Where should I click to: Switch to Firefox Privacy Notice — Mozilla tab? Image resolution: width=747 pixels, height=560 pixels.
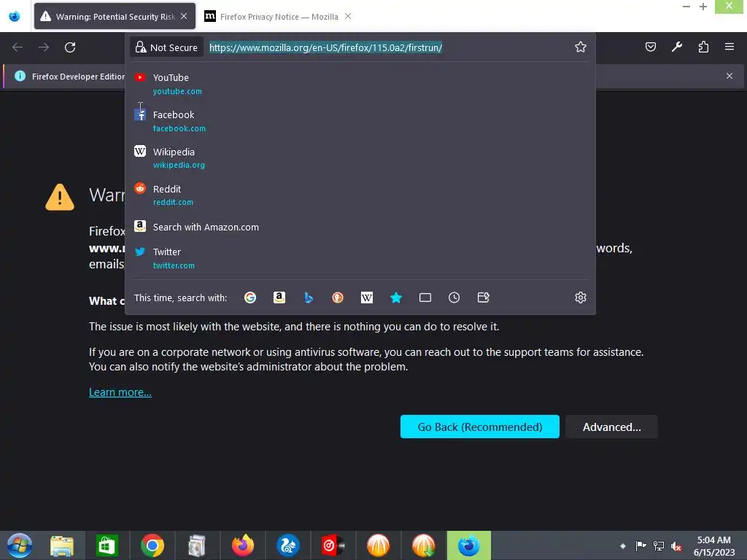click(x=279, y=16)
